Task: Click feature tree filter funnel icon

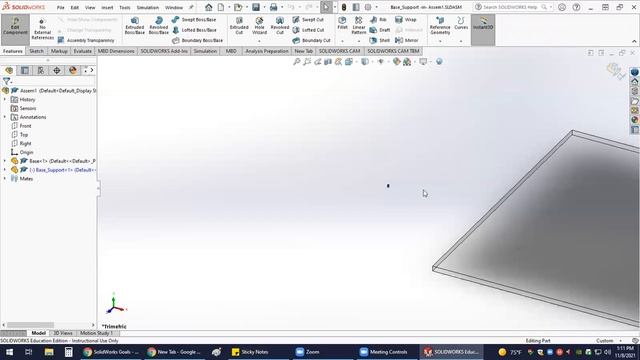Action: (x=7, y=81)
